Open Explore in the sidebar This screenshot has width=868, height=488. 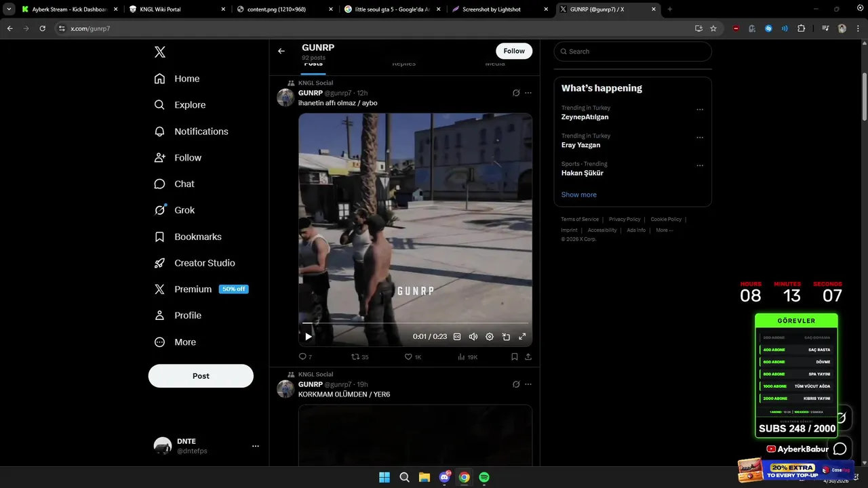(x=180, y=105)
